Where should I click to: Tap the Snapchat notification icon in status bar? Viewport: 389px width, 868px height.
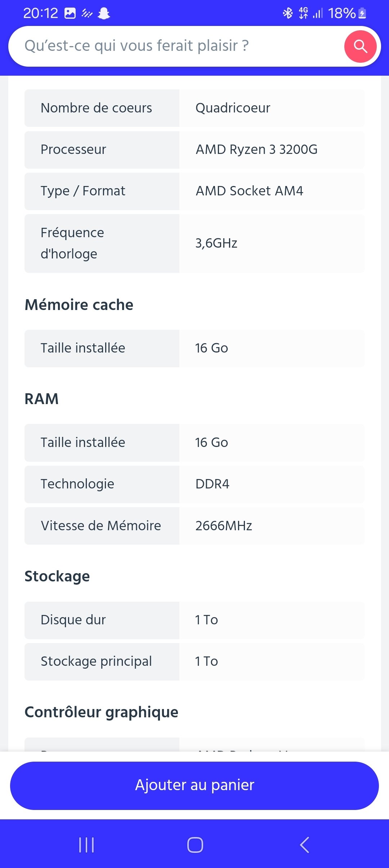pyautogui.click(x=104, y=14)
